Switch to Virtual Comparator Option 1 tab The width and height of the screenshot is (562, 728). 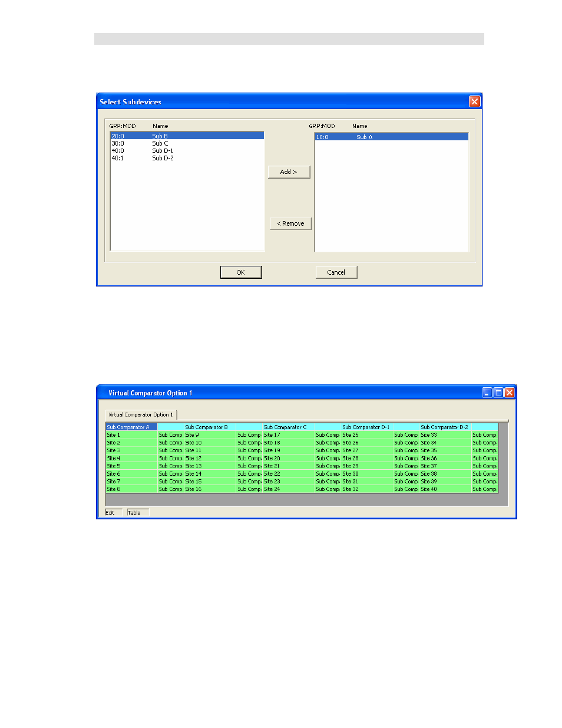point(141,415)
